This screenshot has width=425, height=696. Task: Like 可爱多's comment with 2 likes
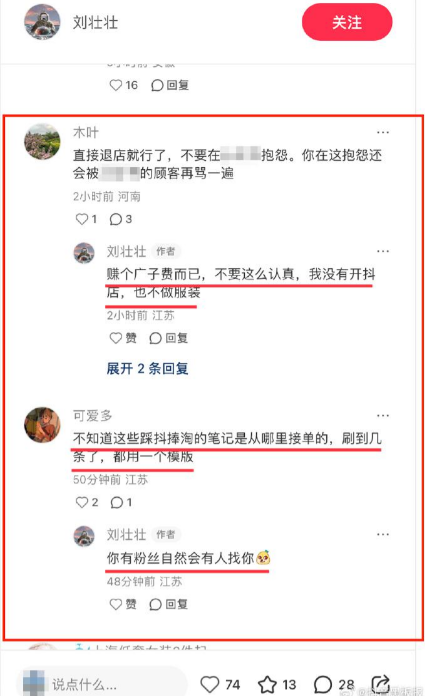(87, 502)
